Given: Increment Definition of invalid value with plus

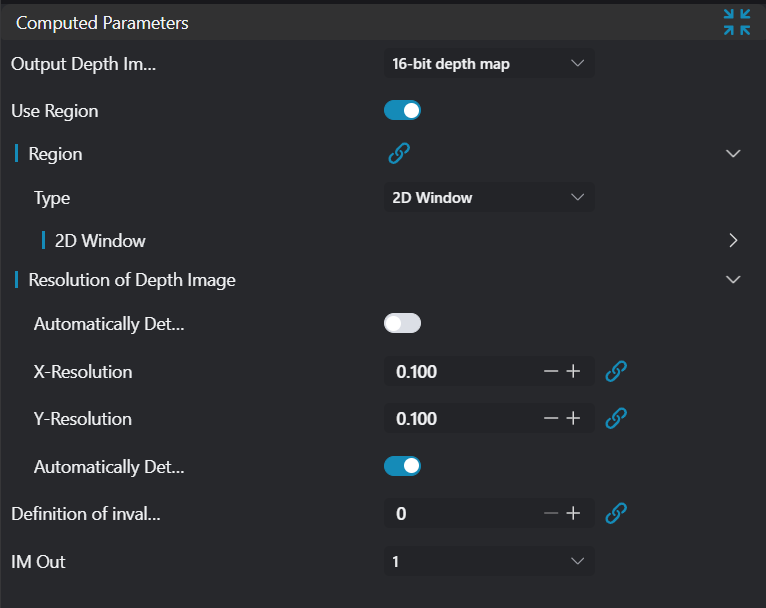Looking at the screenshot, I should [573, 514].
